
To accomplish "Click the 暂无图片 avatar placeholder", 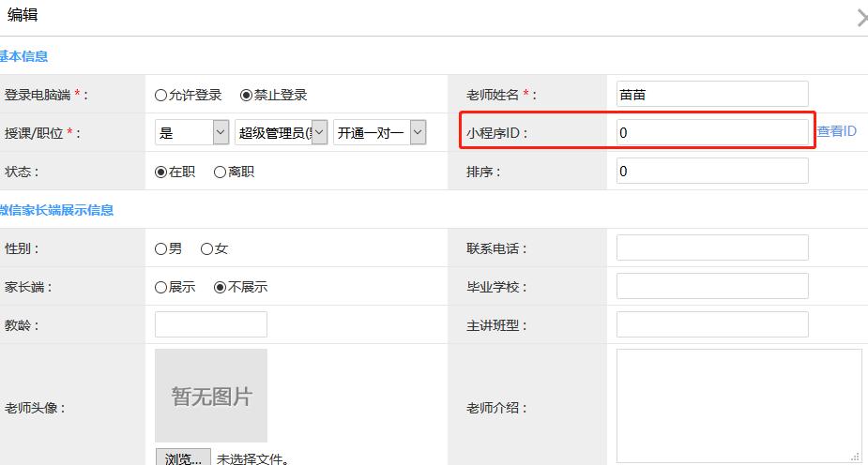I will point(211,396).
